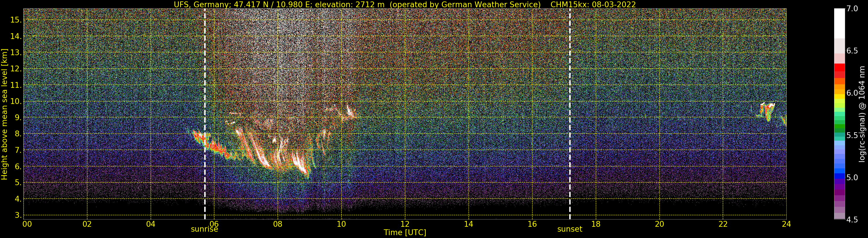The image size is (868, 238).
Task: Click the signal-strength colorbar
Action: [839, 114]
